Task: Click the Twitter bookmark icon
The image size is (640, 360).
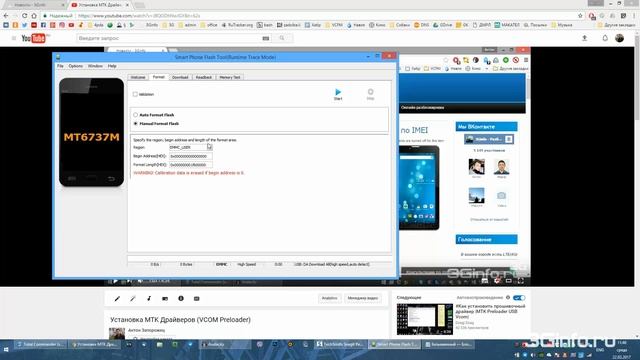Action: pos(24,25)
